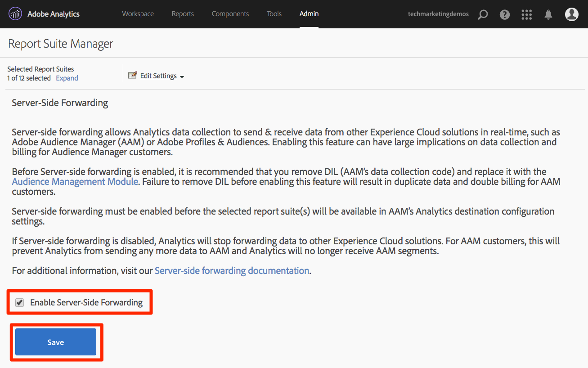
Task: Click the techmarketingdemos organization name
Action: click(x=438, y=14)
